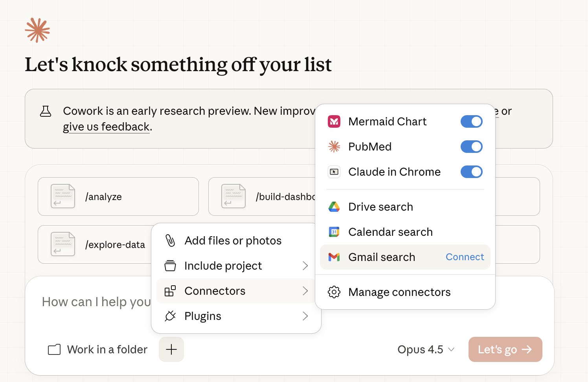Connect the Gmail search connector
The image size is (588, 382).
tap(465, 257)
